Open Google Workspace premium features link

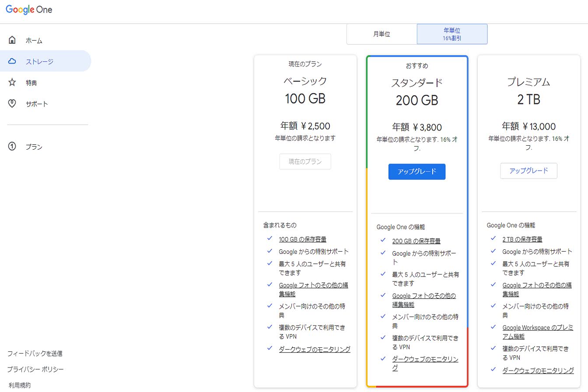537,332
